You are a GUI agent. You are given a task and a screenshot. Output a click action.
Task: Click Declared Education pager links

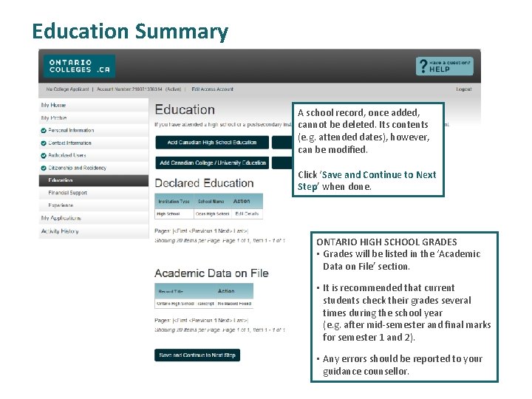click(202, 231)
